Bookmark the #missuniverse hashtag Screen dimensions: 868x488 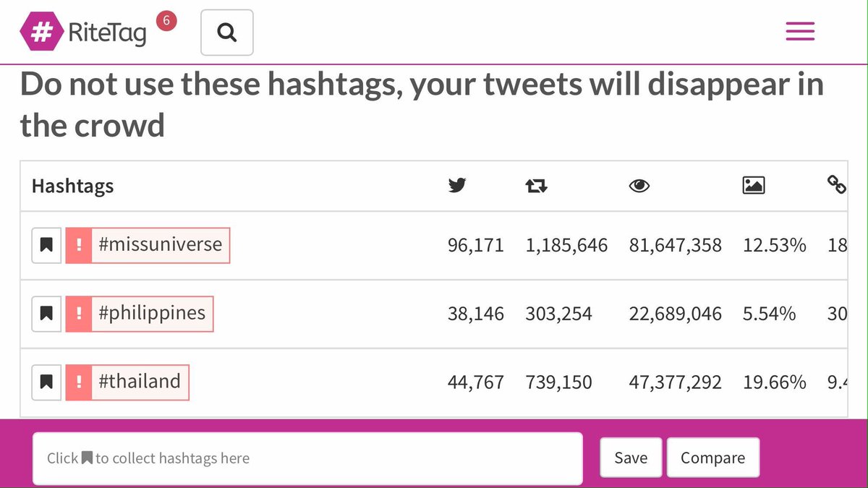click(x=46, y=245)
